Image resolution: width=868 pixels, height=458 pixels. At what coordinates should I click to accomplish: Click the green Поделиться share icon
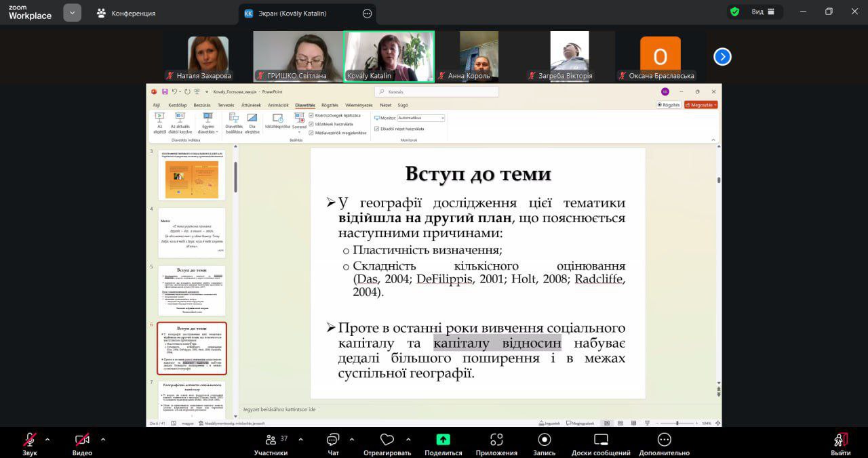tap(443, 440)
